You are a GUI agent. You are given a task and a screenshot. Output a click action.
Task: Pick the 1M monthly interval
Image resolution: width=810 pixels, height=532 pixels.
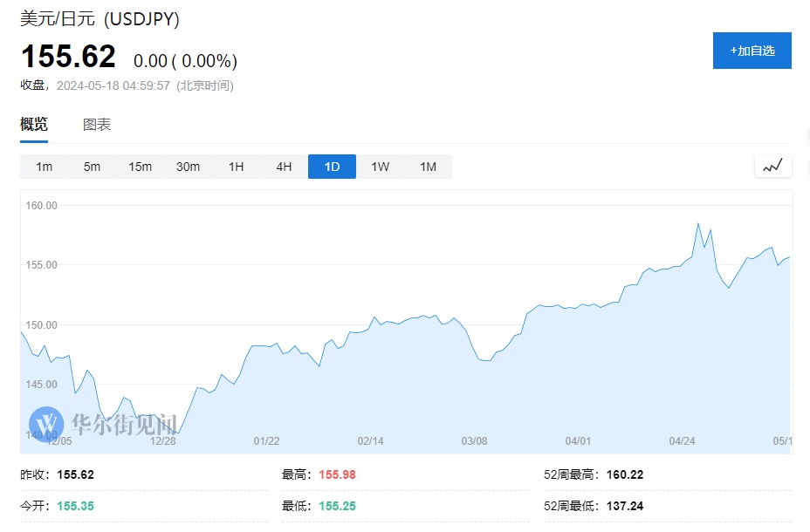[428, 167]
